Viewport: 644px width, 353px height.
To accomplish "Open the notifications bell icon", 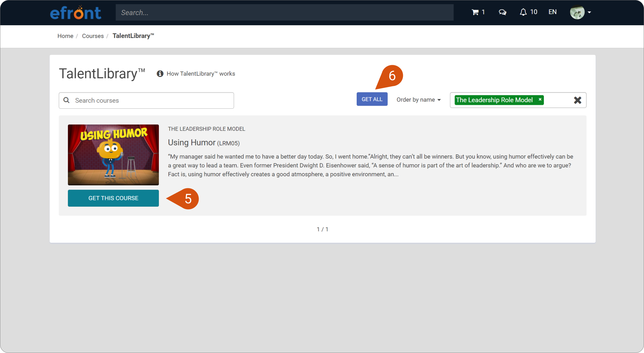I will tap(523, 12).
